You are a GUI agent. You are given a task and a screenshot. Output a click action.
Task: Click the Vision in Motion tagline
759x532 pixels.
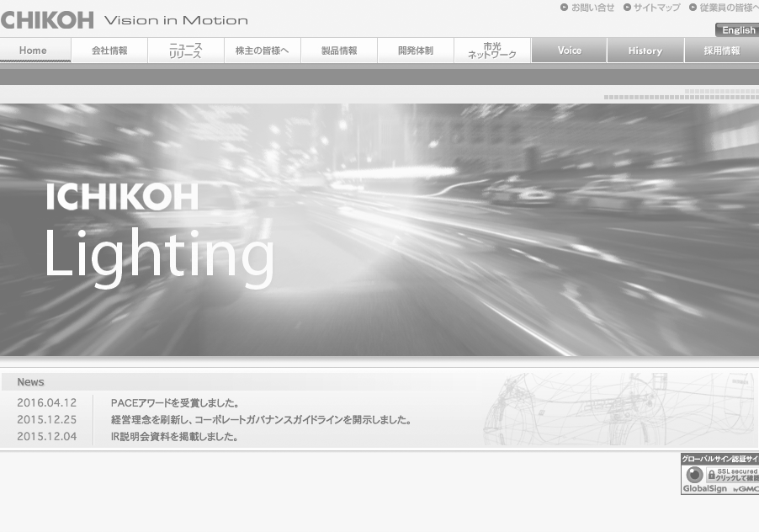176,20
